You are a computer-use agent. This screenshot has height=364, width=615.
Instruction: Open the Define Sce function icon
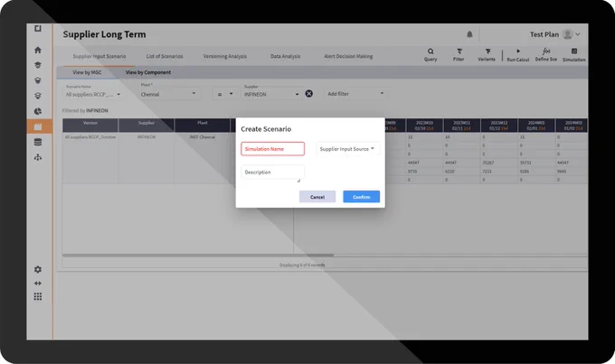(x=546, y=54)
